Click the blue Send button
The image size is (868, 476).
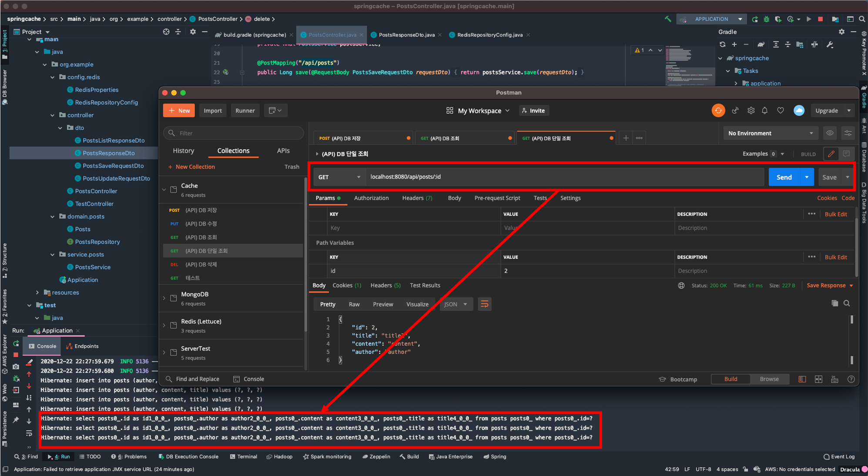[784, 177]
